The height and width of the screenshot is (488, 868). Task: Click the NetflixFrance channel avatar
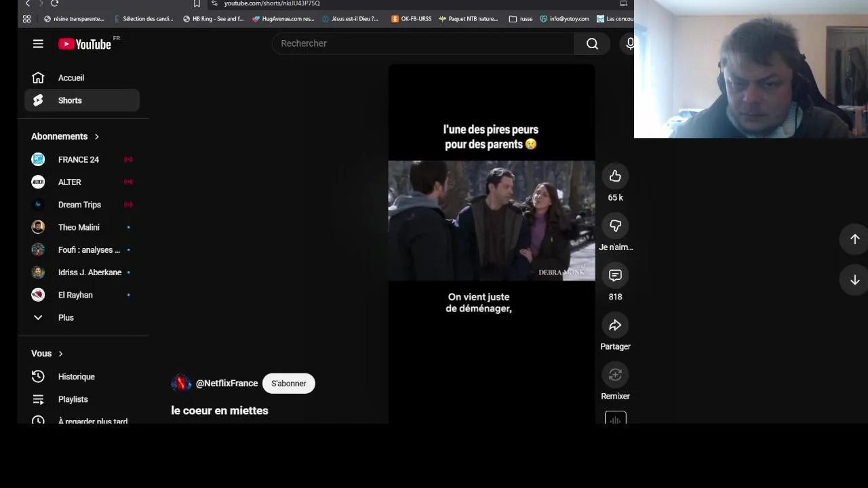181,384
